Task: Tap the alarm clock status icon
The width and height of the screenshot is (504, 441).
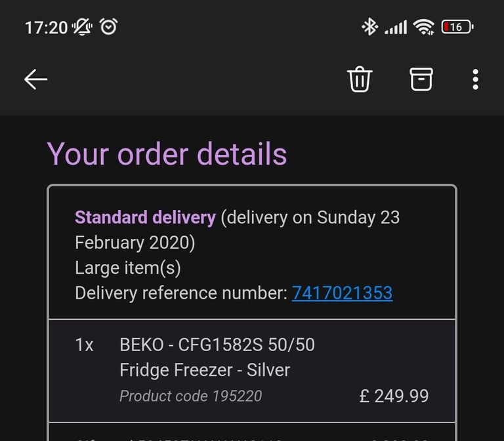Action: [109, 27]
